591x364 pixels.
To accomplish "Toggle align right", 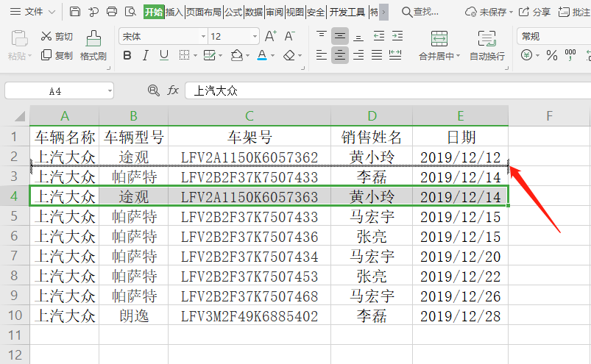I will click(x=358, y=55).
